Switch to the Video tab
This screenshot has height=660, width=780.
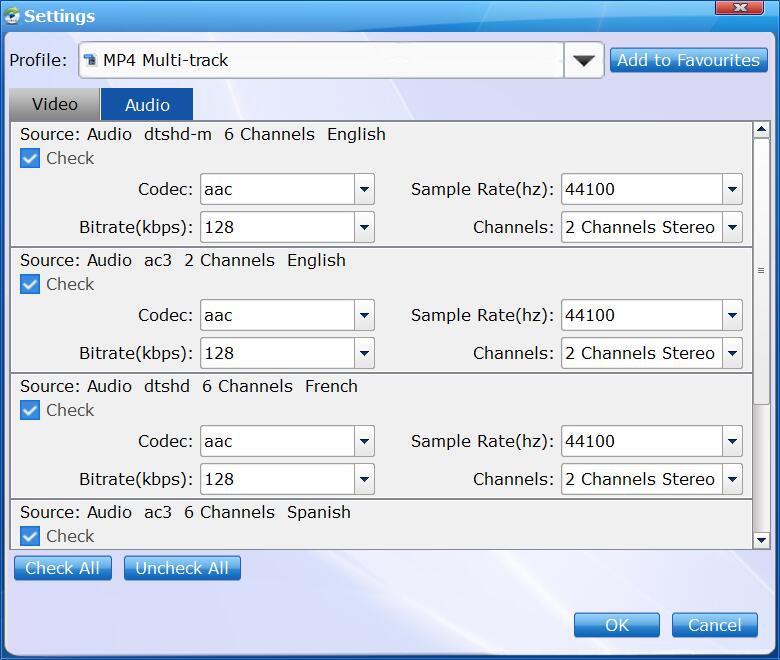tap(54, 104)
